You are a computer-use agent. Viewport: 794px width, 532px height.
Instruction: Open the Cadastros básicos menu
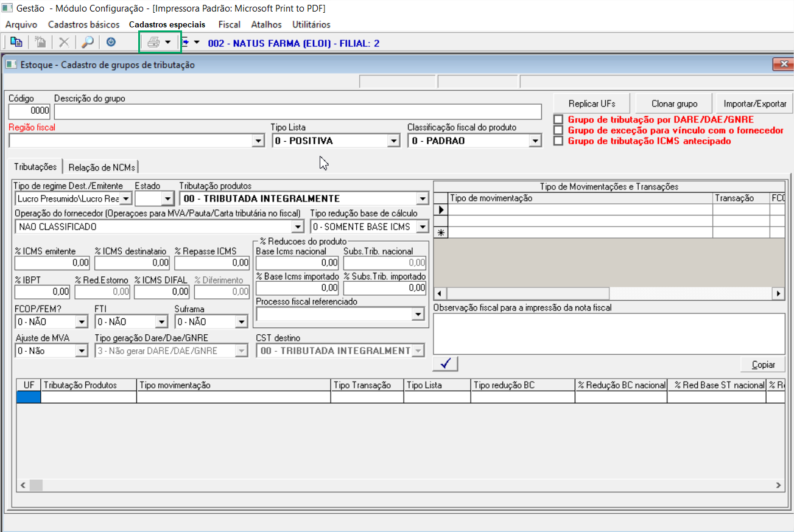point(84,24)
